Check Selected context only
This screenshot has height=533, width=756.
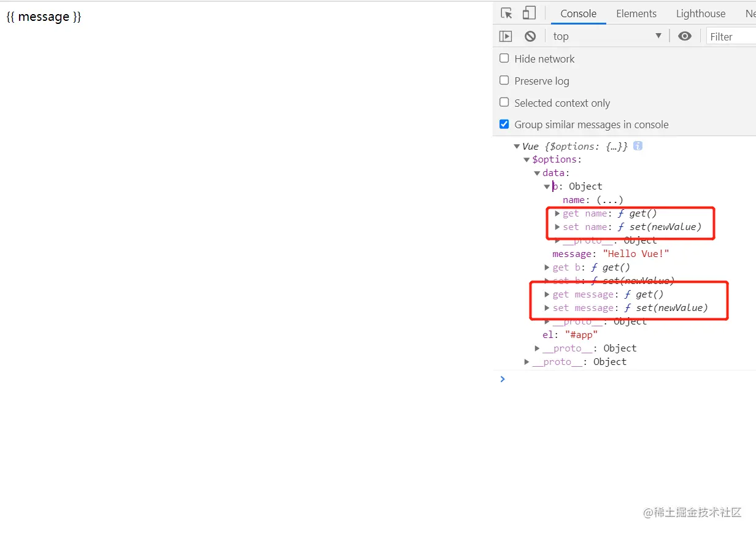click(x=504, y=102)
